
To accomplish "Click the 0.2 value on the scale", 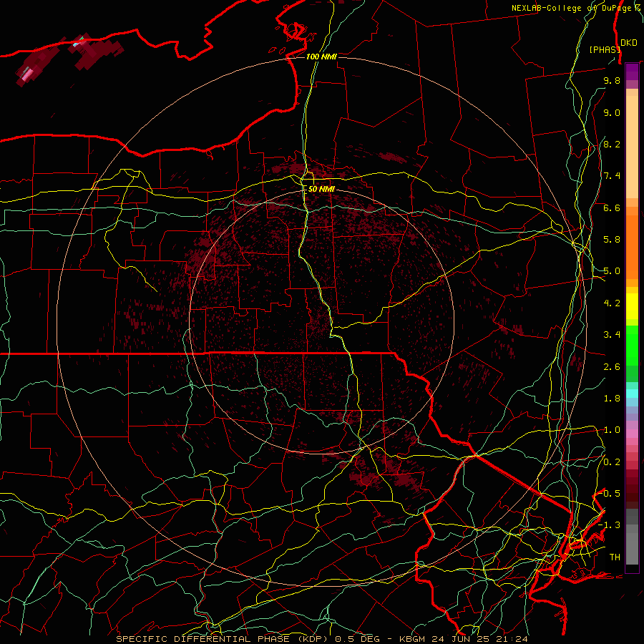I will (x=612, y=462).
